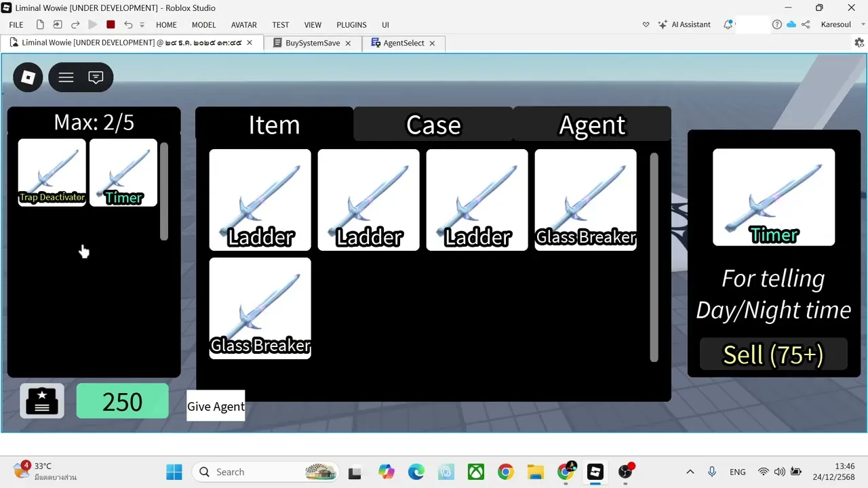Open the Windows Start menu
The width and height of the screenshot is (868, 488).
tap(174, 472)
